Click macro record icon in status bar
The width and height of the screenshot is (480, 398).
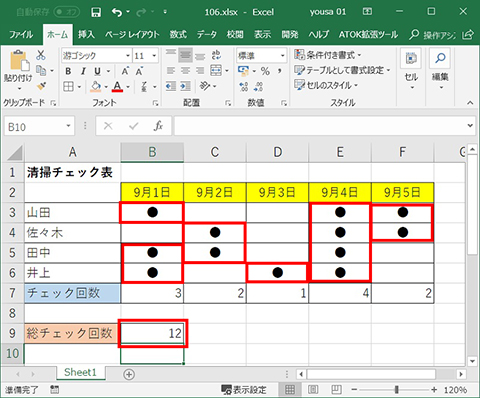[55, 389]
